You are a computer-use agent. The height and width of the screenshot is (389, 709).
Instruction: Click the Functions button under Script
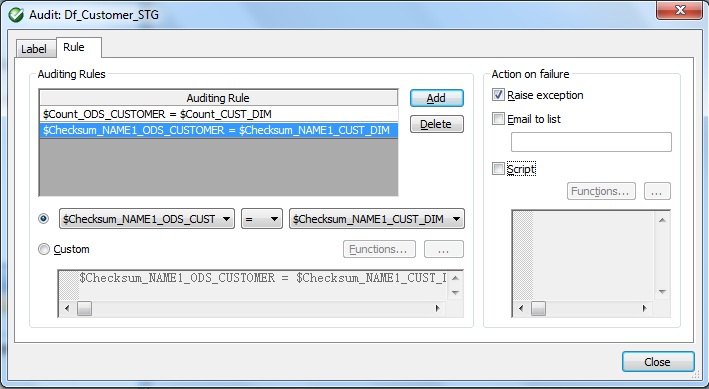pyautogui.click(x=601, y=191)
